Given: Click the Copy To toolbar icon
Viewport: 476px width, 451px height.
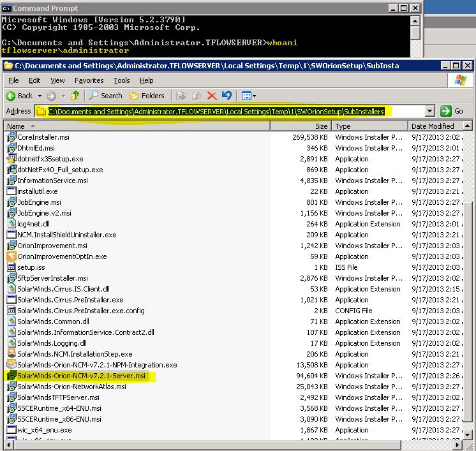Looking at the screenshot, I should pyautogui.click(x=197, y=96).
